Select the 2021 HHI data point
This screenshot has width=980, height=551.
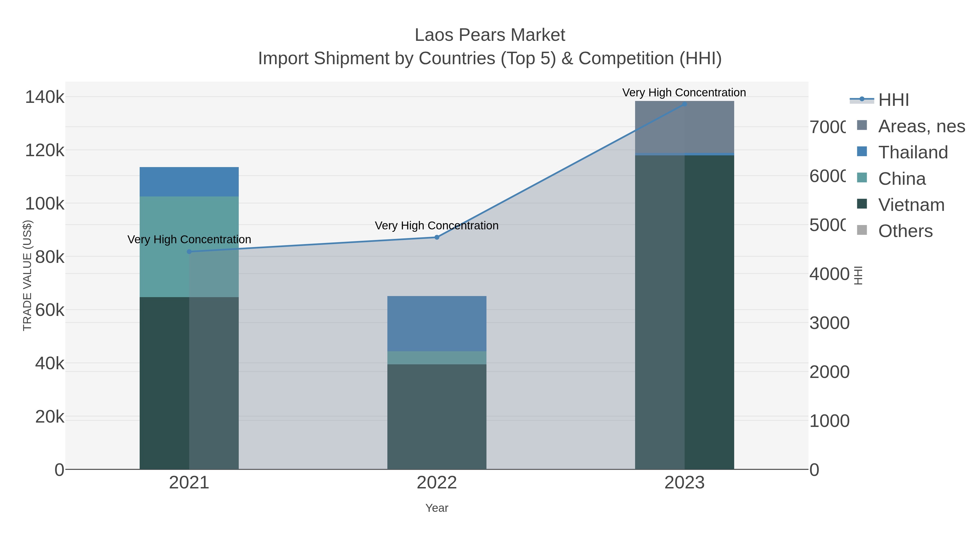pos(189,252)
